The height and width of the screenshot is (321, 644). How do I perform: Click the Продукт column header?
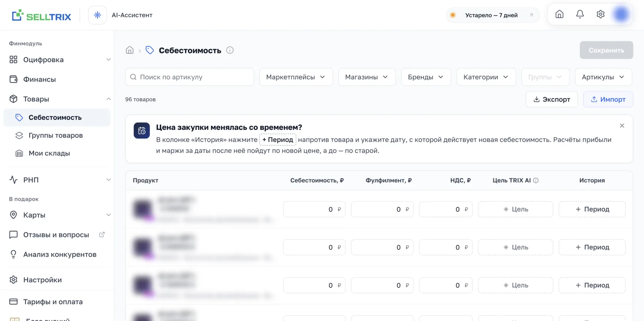coord(146,180)
